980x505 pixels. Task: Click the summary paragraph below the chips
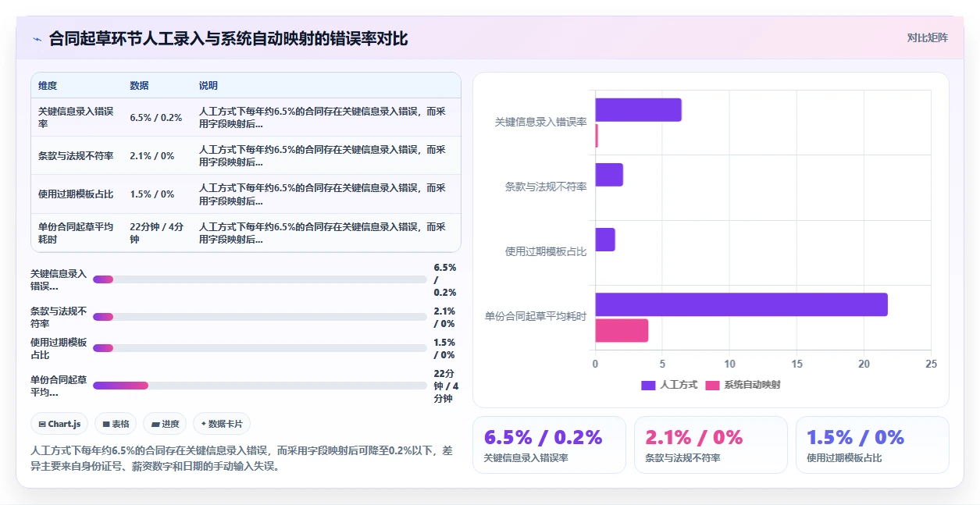point(241,458)
